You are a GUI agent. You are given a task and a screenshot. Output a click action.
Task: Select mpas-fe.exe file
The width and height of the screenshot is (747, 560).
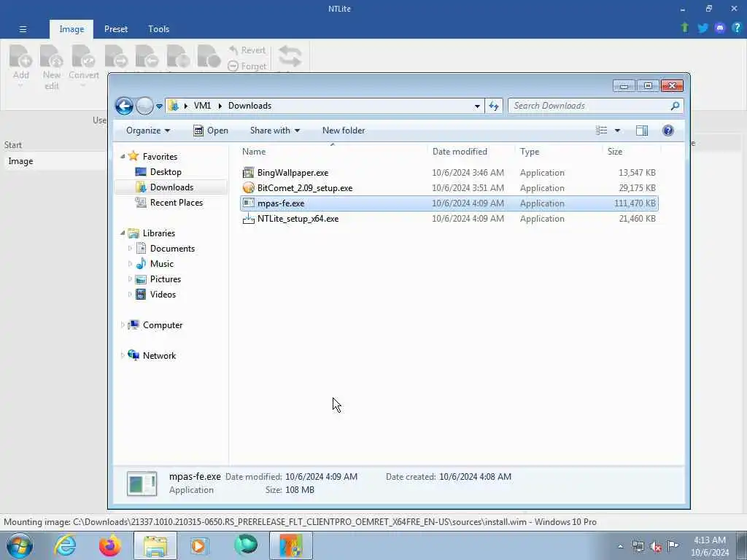[449, 203]
